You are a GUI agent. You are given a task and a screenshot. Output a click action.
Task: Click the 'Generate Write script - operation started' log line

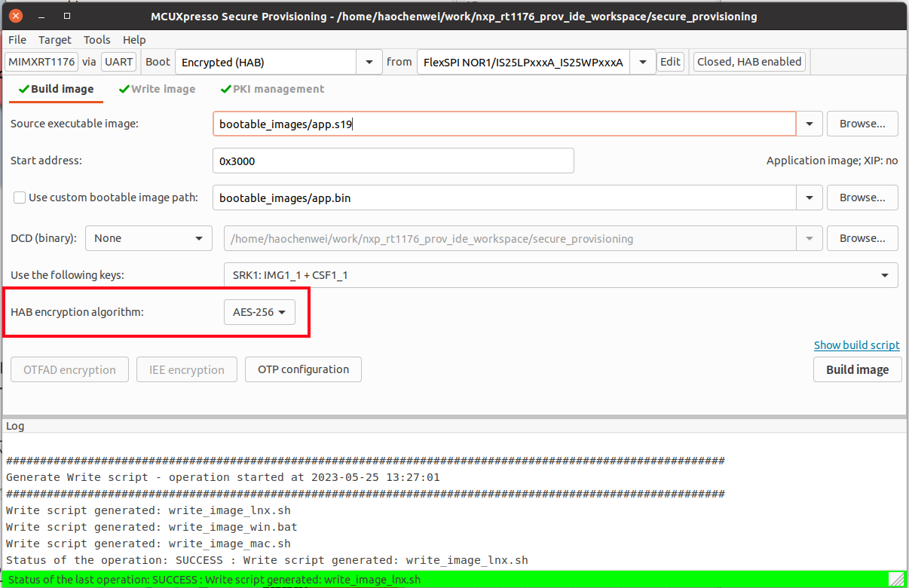pos(223,477)
